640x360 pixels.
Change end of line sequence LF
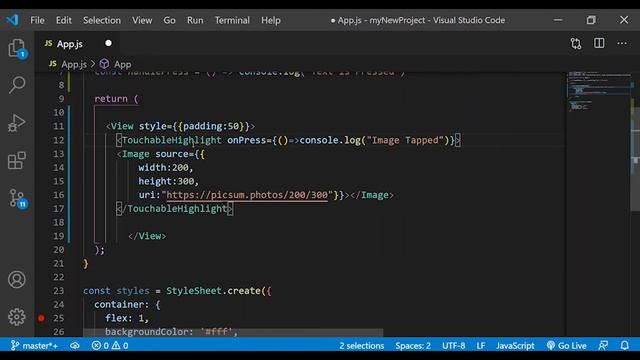[481, 346]
